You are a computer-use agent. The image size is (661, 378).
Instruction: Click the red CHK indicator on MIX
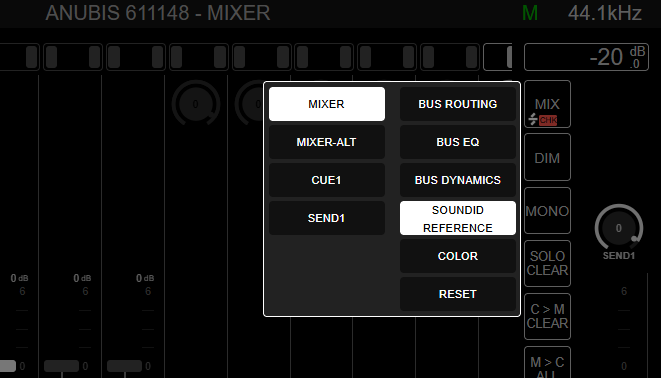click(x=548, y=120)
